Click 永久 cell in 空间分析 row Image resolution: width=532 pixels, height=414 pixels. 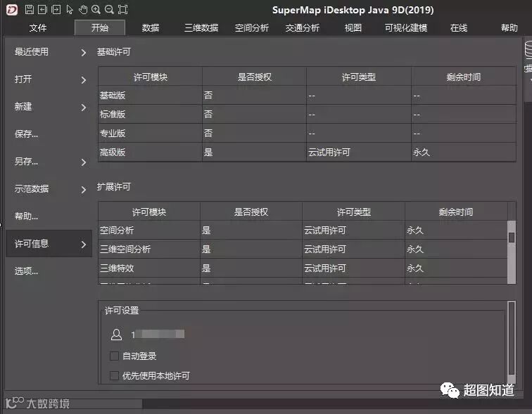[x=456, y=231]
